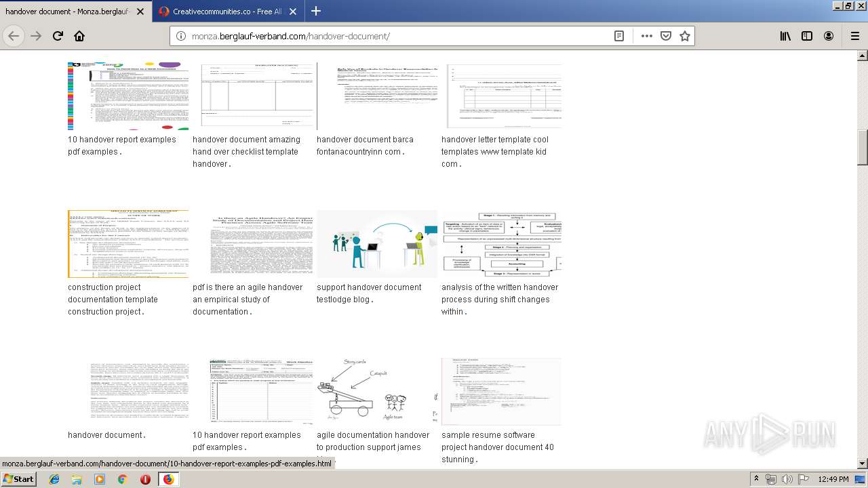Open 'handover document amazing hand over checklist' link
The image size is (868, 488).
click(x=246, y=152)
